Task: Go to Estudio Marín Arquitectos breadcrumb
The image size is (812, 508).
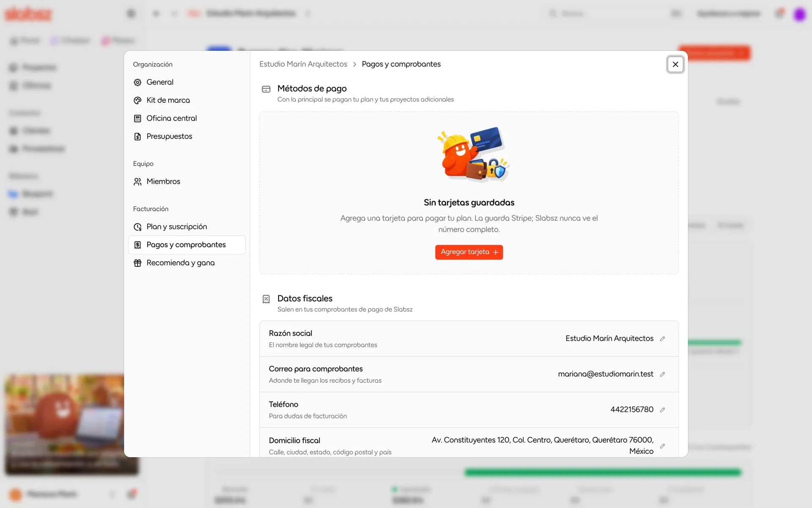Action: pyautogui.click(x=303, y=64)
